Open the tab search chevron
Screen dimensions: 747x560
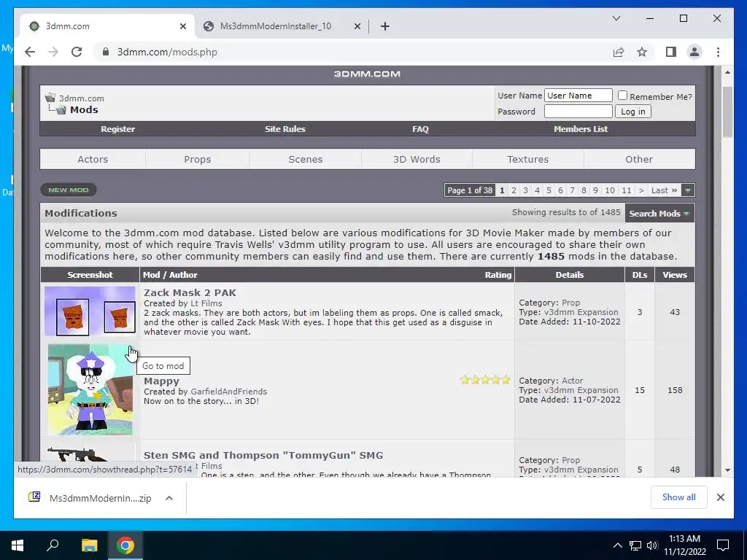click(616, 18)
